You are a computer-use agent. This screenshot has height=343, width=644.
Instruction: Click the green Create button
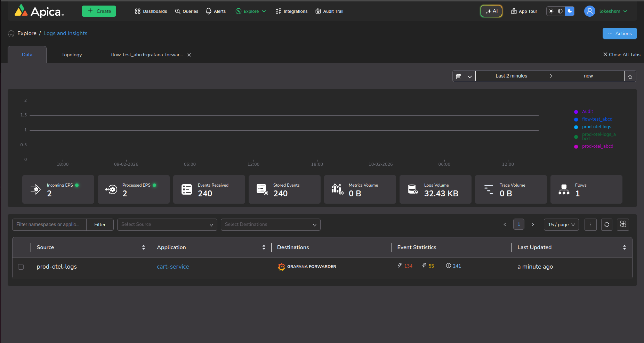(99, 11)
